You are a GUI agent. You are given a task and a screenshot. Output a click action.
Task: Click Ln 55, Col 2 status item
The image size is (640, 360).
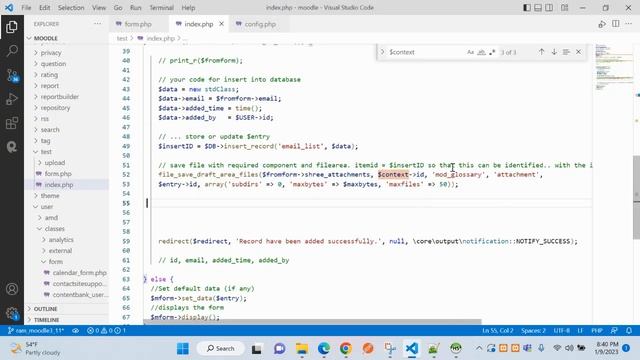click(497, 331)
